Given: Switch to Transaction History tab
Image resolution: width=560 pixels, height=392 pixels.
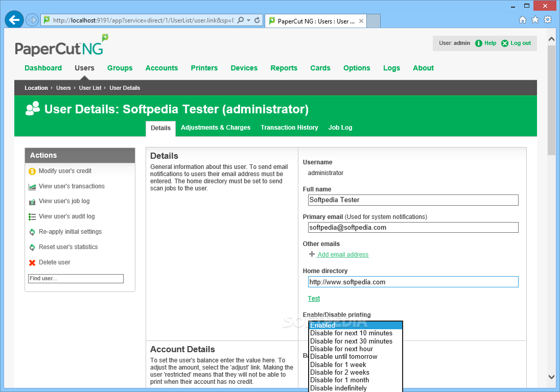Looking at the screenshot, I should (289, 127).
